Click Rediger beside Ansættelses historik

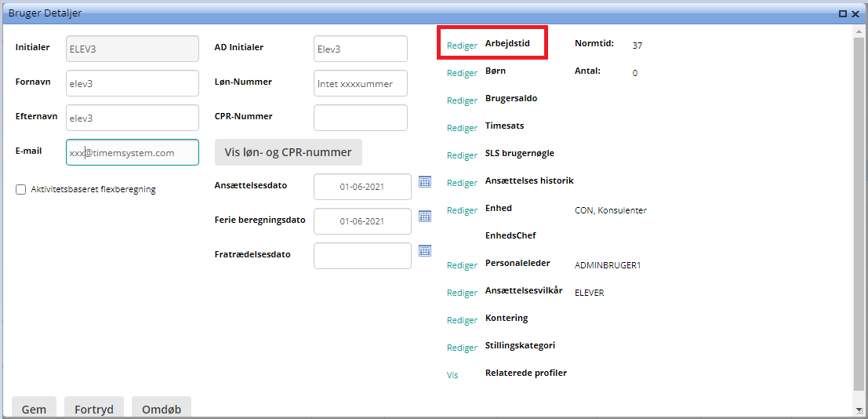click(x=462, y=183)
